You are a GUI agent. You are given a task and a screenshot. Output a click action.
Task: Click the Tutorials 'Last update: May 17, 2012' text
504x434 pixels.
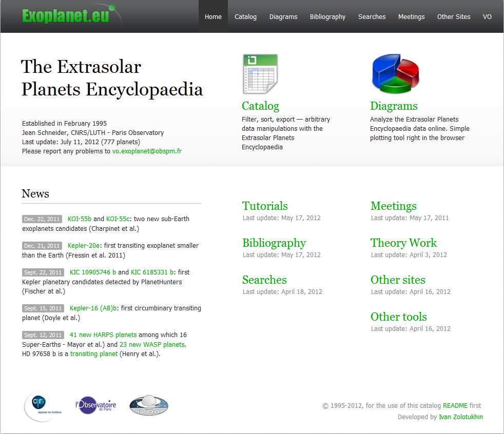coord(282,218)
